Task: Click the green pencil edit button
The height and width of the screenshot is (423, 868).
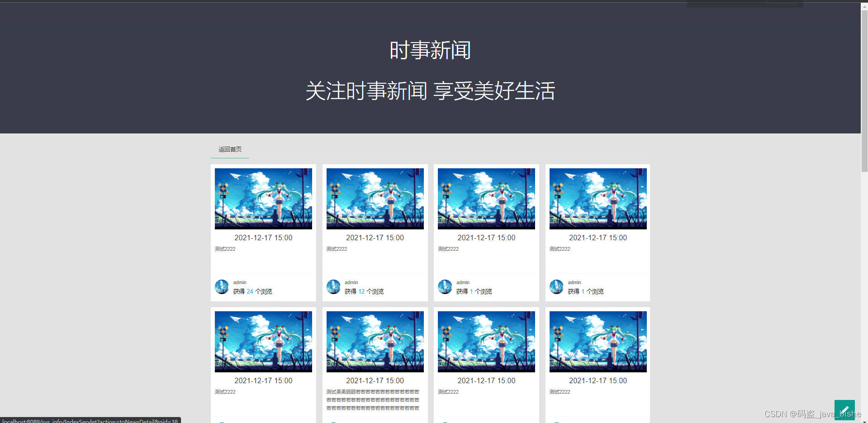Action: point(844,410)
